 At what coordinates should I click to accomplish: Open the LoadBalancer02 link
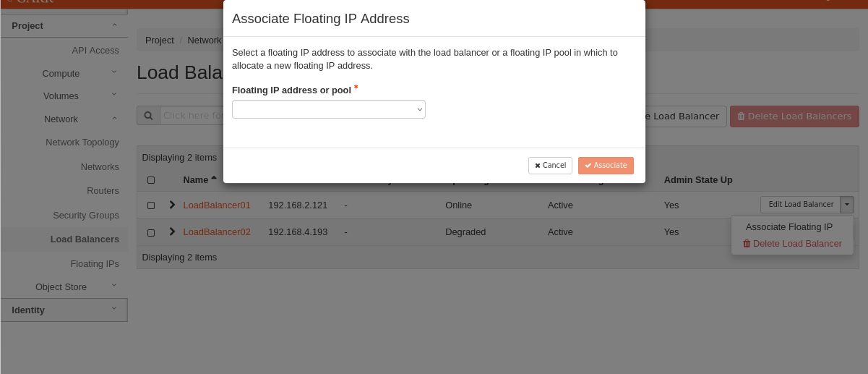(x=217, y=232)
